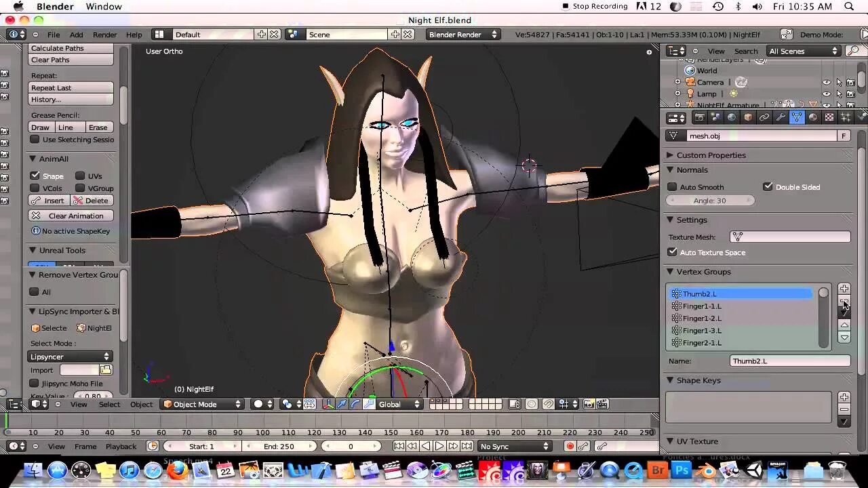Click the remove vertex group minus icon
The width and height of the screenshot is (868, 488).
pos(844,301)
